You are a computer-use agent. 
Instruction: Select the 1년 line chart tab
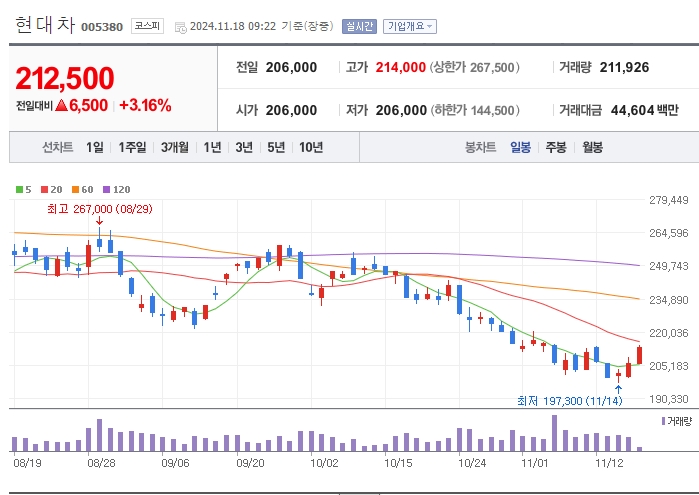(213, 147)
